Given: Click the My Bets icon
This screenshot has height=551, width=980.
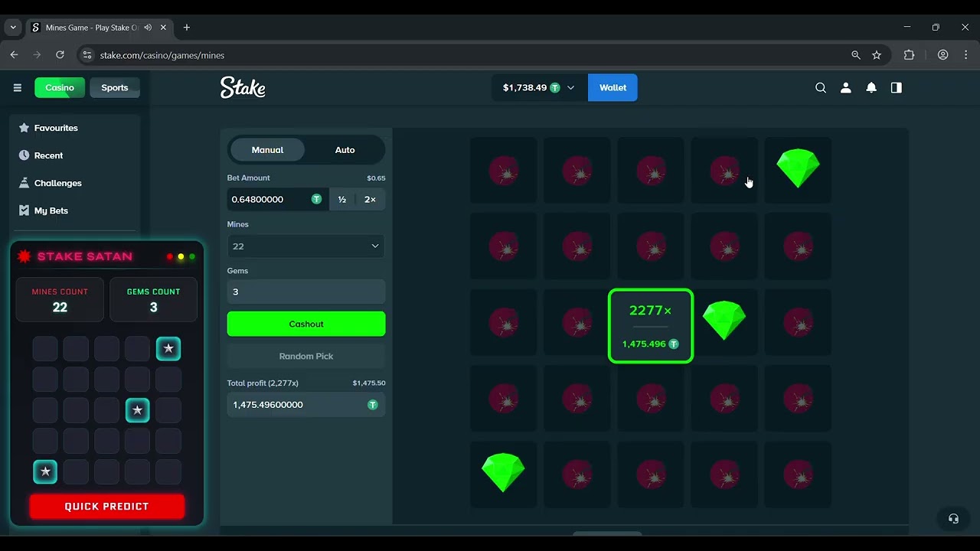Looking at the screenshot, I should pos(24,210).
